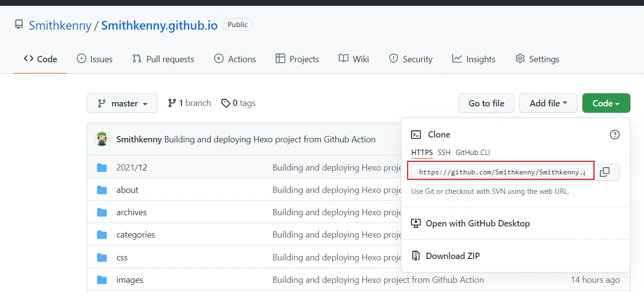The height and width of the screenshot is (293, 644).
Task: Open the commit message for the 2021/12 folder
Action: (x=337, y=167)
